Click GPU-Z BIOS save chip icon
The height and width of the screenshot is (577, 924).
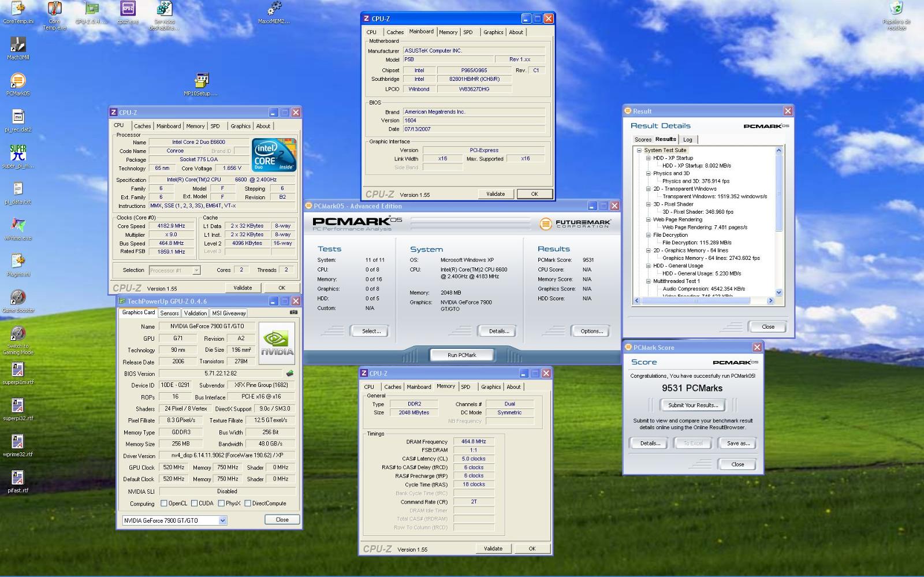(x=289, y=374)
